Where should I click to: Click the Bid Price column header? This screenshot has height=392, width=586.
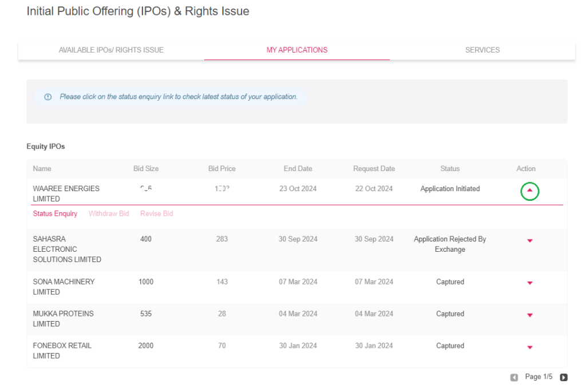[222, 168]
